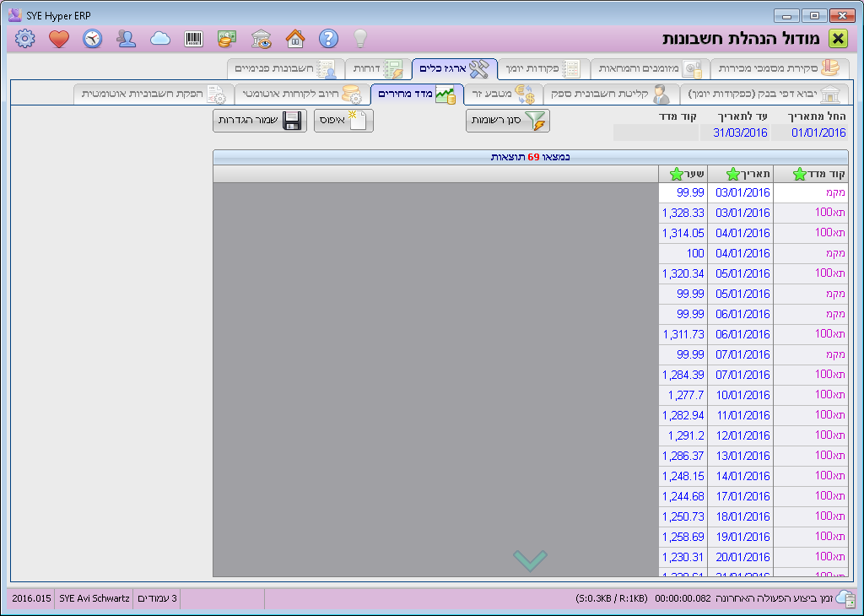Edit the עד לתאריך field 31/03/2016
This screenshot has height=616, width=864.
735,132
